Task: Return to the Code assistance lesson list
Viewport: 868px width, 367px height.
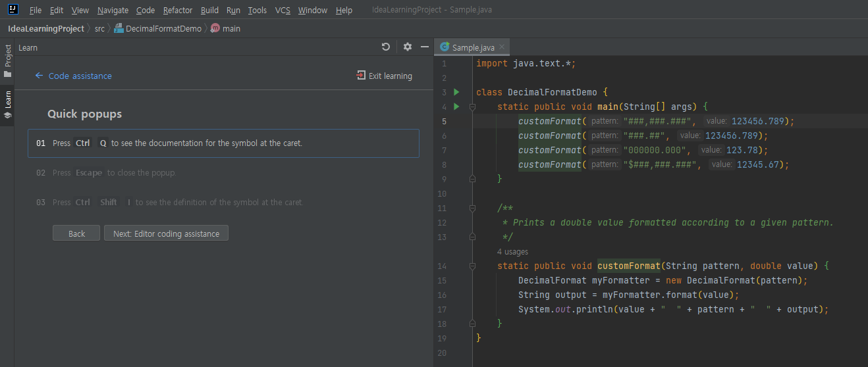Action: (x=80, y=76)
